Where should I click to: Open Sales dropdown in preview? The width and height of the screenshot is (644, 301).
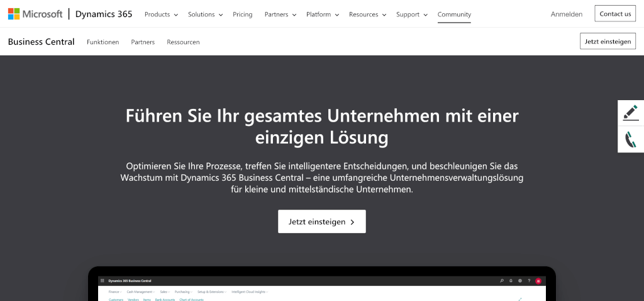pos(165,292)
